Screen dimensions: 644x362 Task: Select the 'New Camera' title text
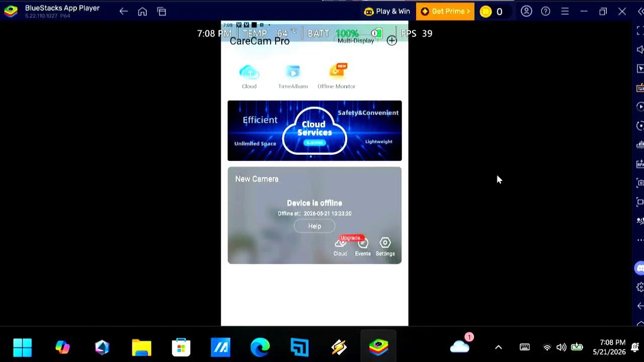tap(257, 179)
